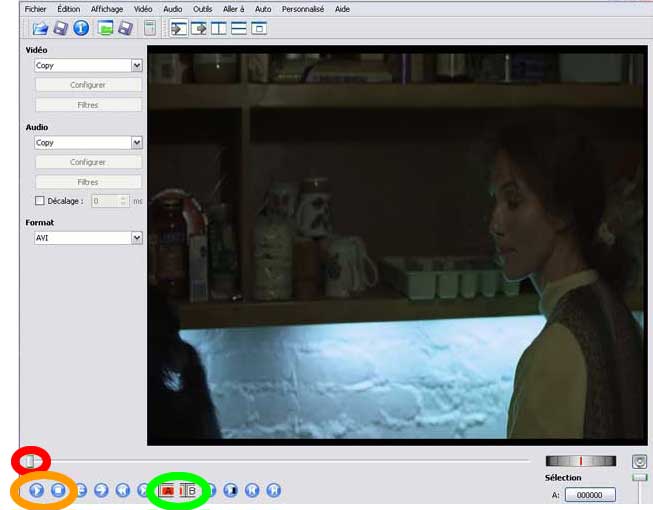
Task: Click the selection A 000000 button
Action: click(x=590, y=495)
